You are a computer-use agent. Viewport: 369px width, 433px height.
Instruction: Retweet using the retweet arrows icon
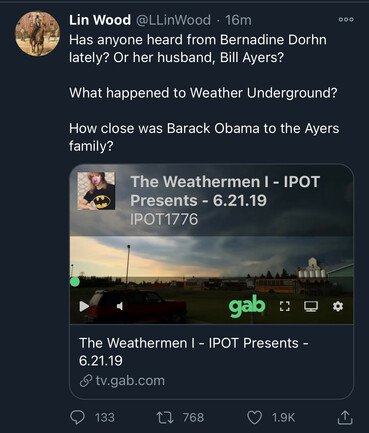tap(164, 417)
